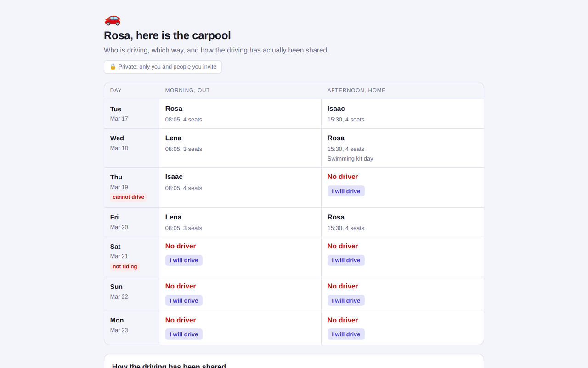588x368 pixels.
Task: Click Rosa's Tuesday morning 08:05 slot
Action: pos(240,114)
